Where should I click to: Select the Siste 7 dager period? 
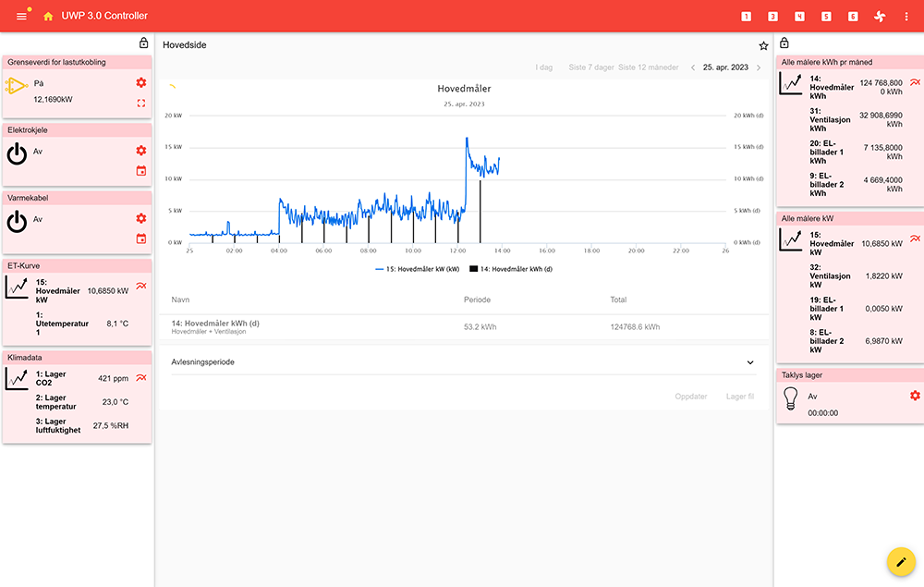pos(590,67)
